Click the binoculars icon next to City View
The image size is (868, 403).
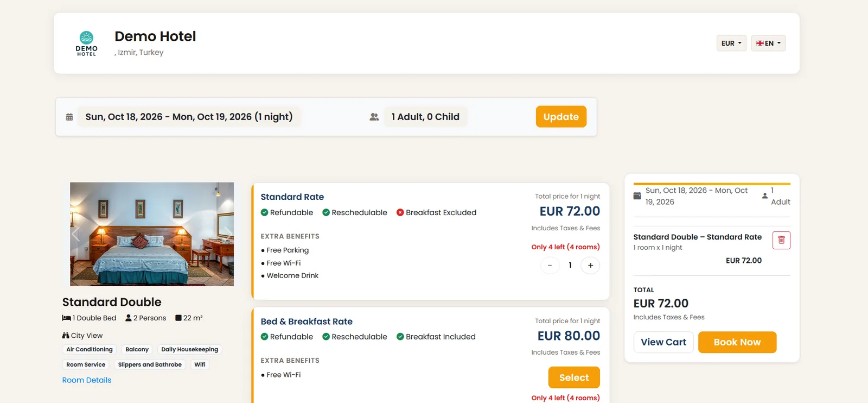click(x=66, y=336)
